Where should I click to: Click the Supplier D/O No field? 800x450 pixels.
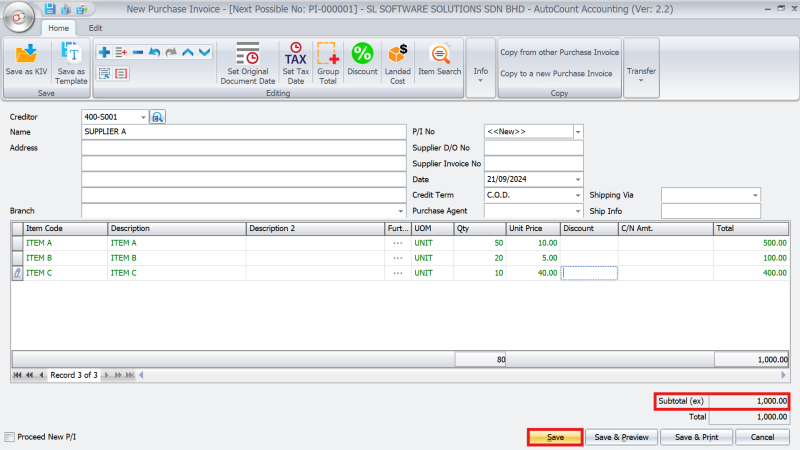pyautogui.click(x=534, y=147)
